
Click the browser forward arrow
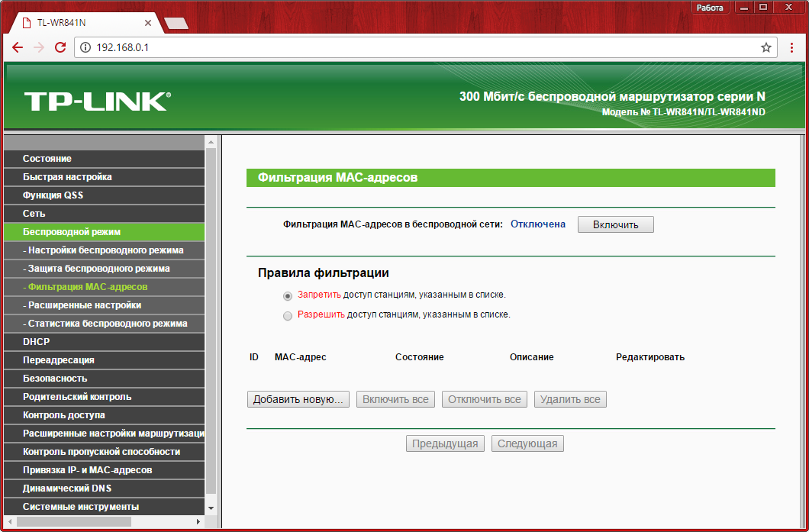(x=39, y=47)
